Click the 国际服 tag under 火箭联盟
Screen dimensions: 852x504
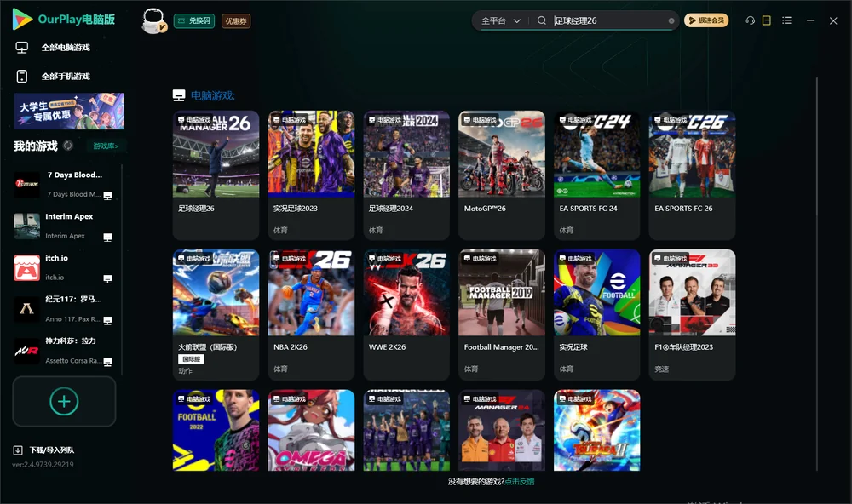pos(191,359)
